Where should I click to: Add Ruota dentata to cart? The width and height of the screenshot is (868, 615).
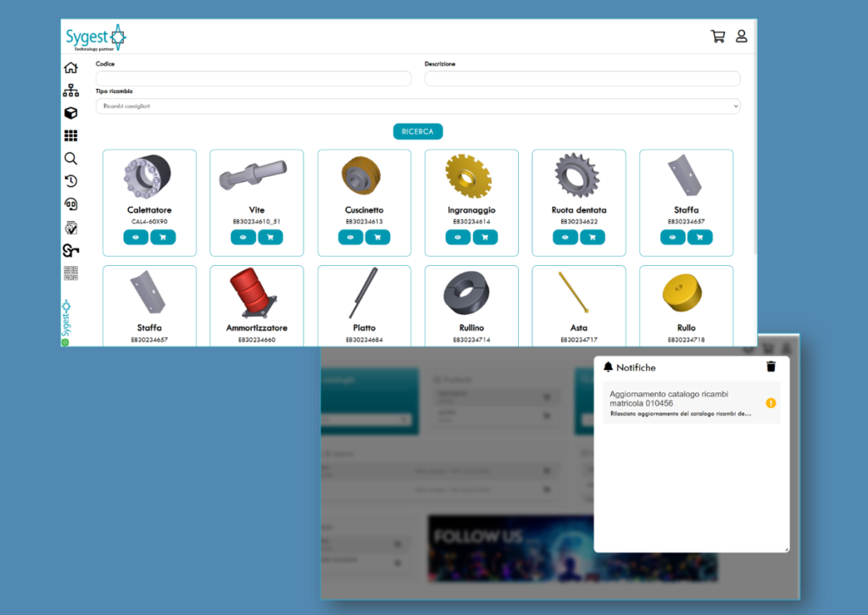pos(593,237)
